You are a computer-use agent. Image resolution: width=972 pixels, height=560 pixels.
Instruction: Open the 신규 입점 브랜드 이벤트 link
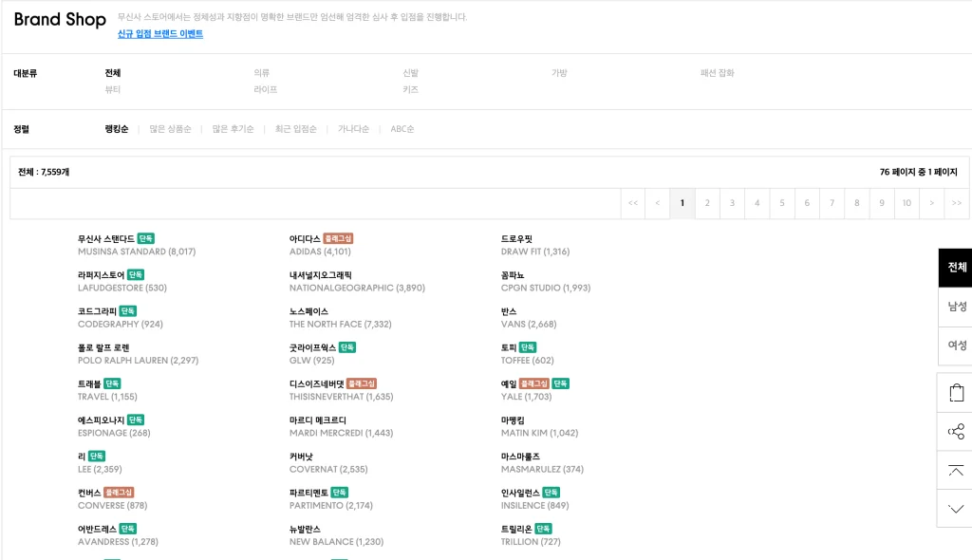pyautogui.click(x=159, y=33)
